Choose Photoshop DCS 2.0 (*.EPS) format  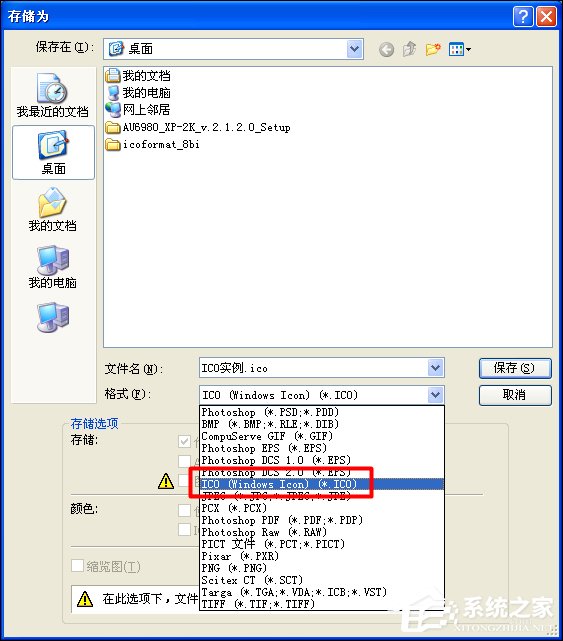(x=321, y=472)
